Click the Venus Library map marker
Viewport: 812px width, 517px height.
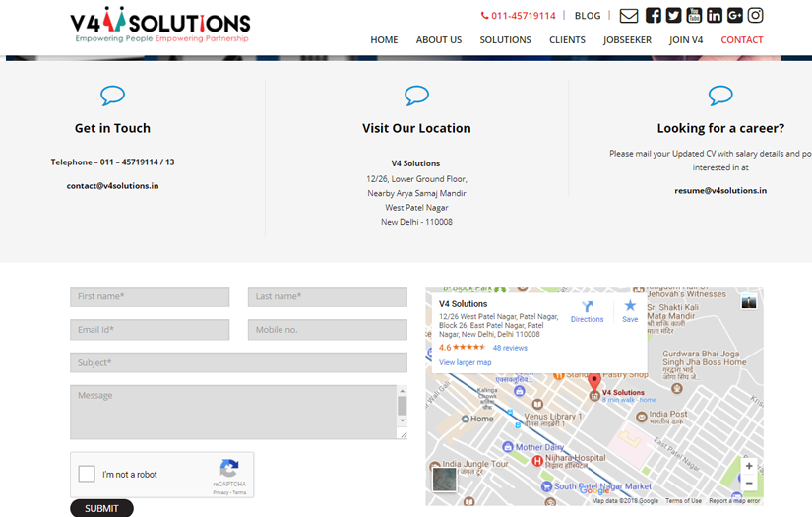tap(537, 404)
